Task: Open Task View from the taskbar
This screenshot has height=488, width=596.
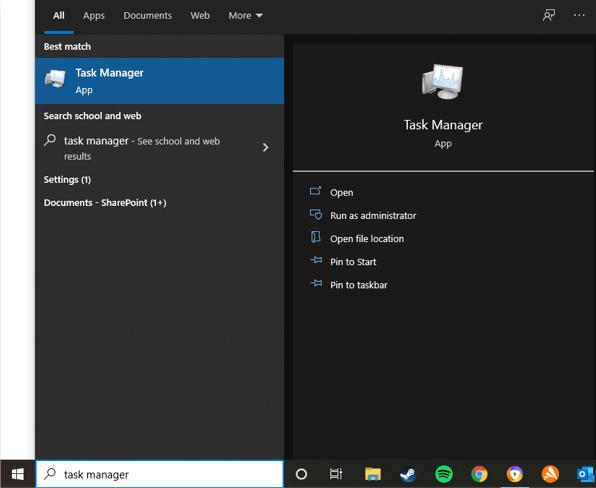Action: [336, 474]
